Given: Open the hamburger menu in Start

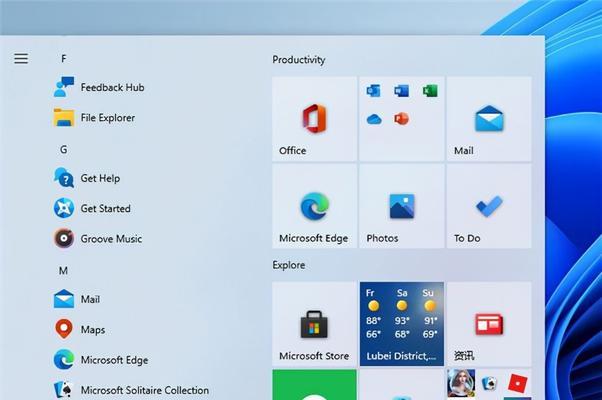Looking at the screenshot, I should click(x=21, y=58).
